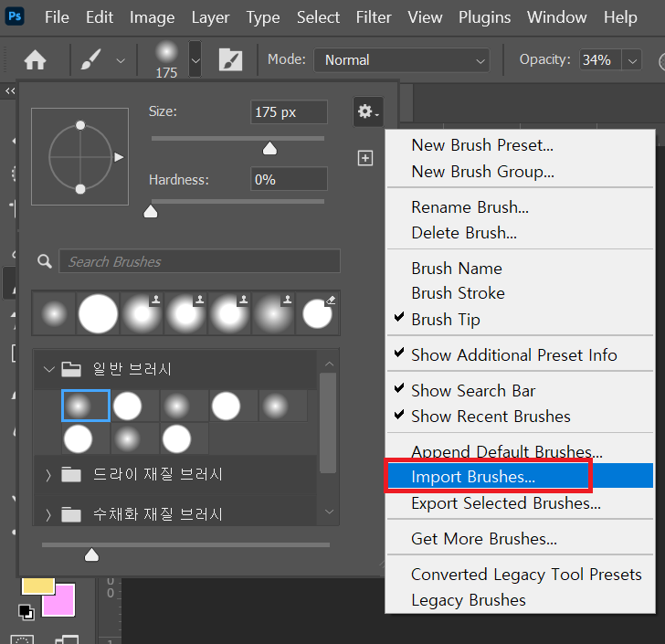Collapse toolbar double-arrow icon
Screen dimensions: 665x644
pyautogui.click(x=10, y=90)
